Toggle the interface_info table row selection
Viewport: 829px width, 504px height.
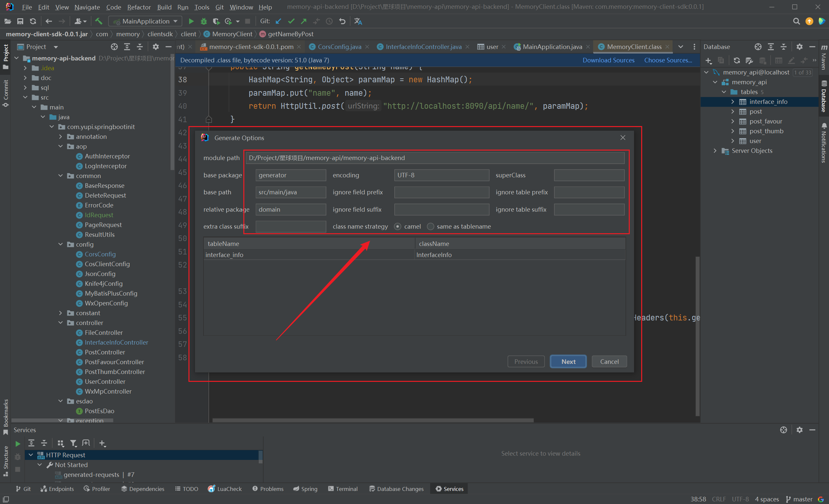pos(224,255)
